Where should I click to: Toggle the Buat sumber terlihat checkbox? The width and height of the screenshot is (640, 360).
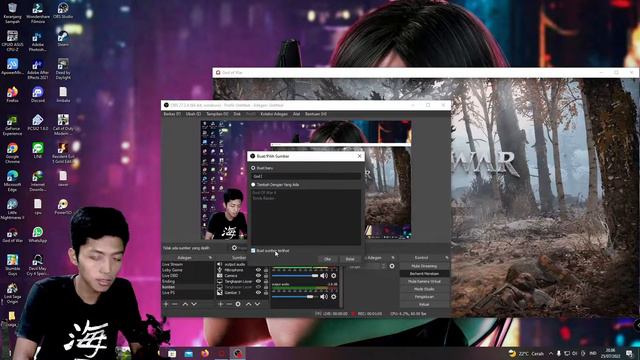(x=253, y=251)
